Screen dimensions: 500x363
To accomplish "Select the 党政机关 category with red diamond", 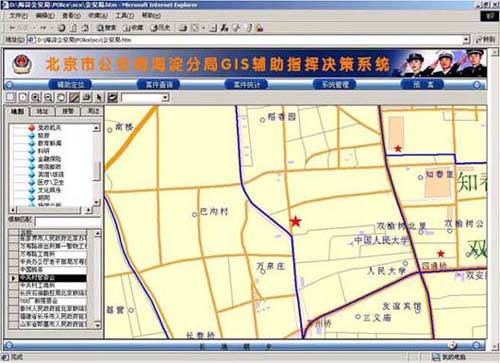I will 45,128.
